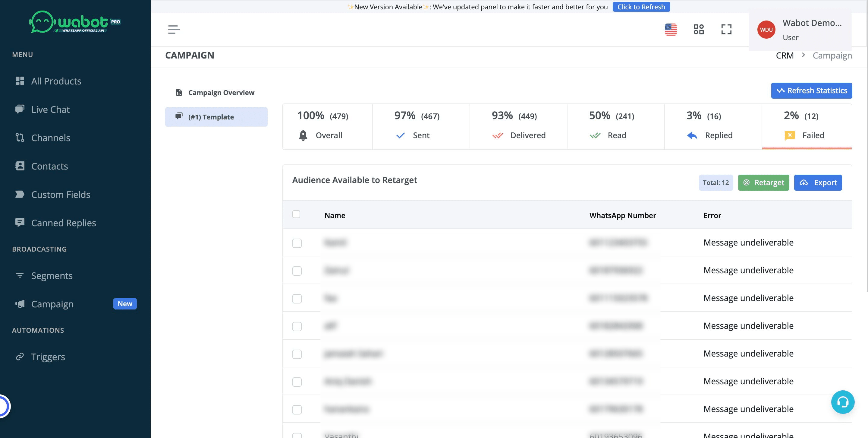Expand the sidebar using the hamburger toggle
The width and height of the screenshot is (868, 438).
[174, 29]
